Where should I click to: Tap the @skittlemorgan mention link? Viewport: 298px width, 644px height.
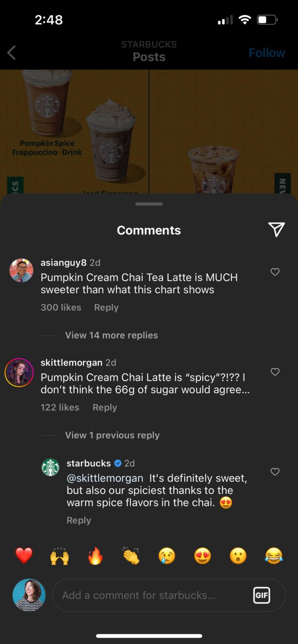tap(105, 478)
